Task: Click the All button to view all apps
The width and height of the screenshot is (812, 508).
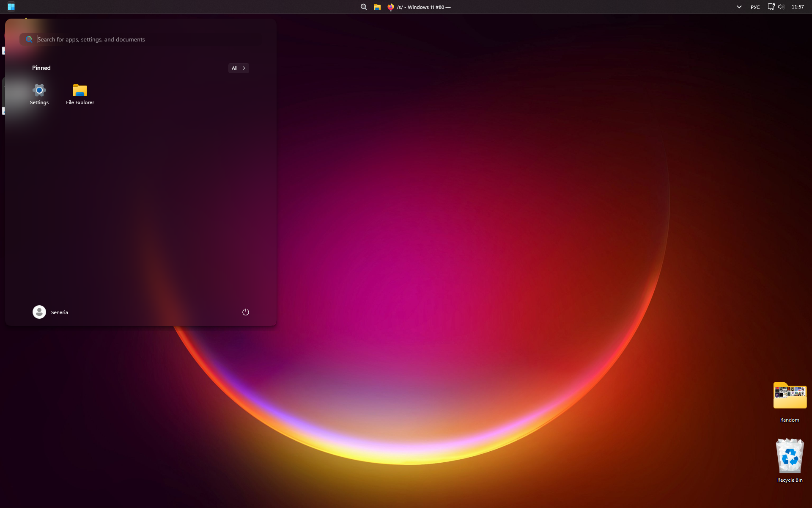Action: pyautogui.click(x=235, y=68)
